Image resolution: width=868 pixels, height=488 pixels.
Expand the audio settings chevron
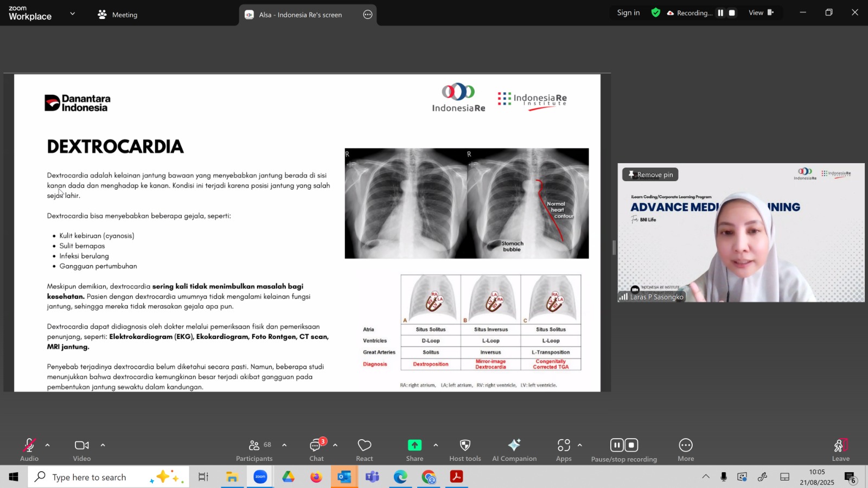(x=48, y=445)
